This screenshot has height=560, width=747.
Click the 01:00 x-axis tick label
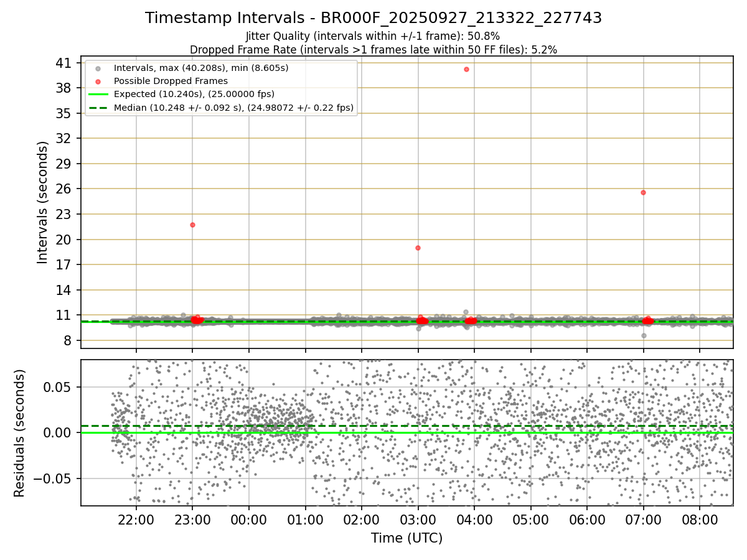pos(305,520)
